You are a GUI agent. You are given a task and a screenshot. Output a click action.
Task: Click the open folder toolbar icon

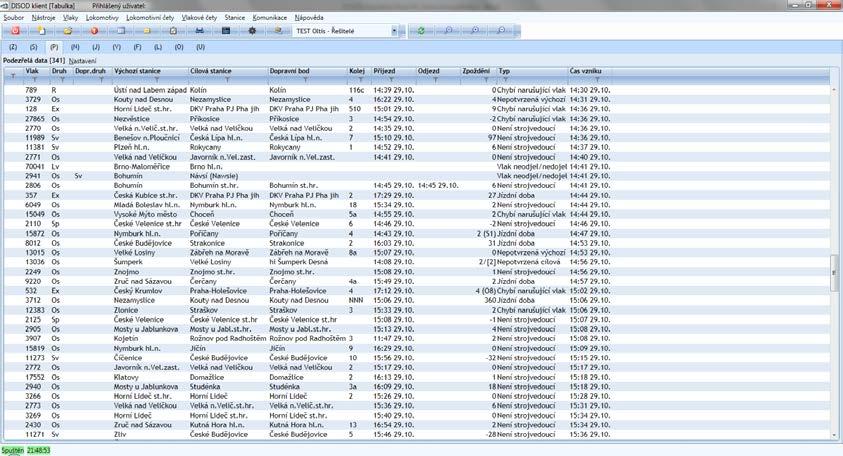pos(68,31)
